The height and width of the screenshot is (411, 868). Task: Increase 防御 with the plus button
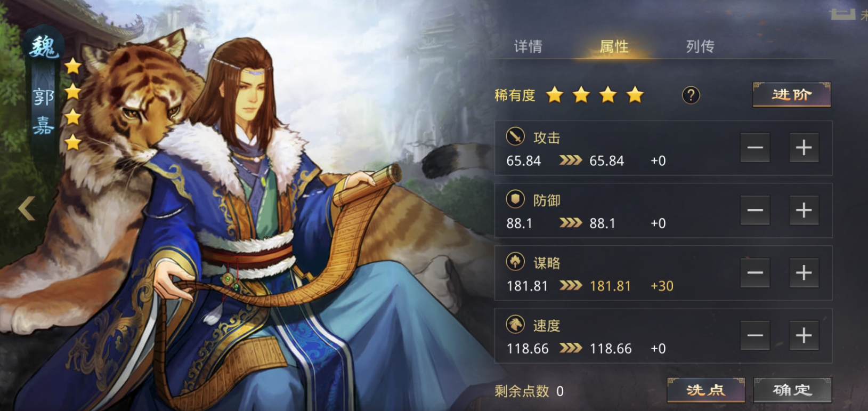[804, 210]
